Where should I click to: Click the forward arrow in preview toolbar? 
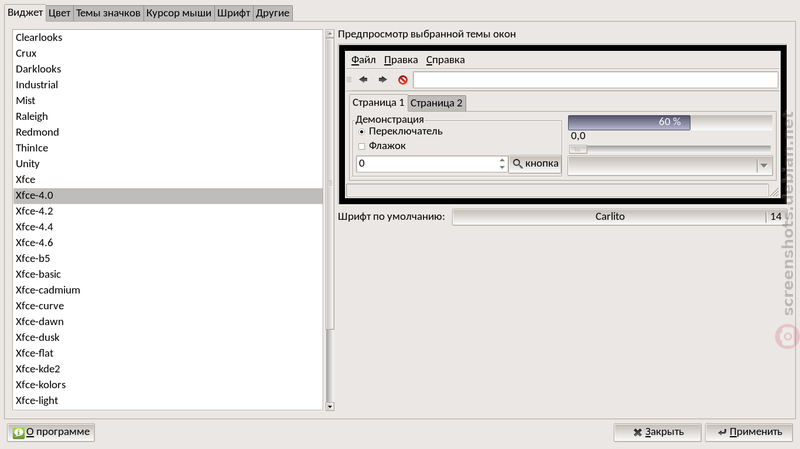[x=383, y=80]
